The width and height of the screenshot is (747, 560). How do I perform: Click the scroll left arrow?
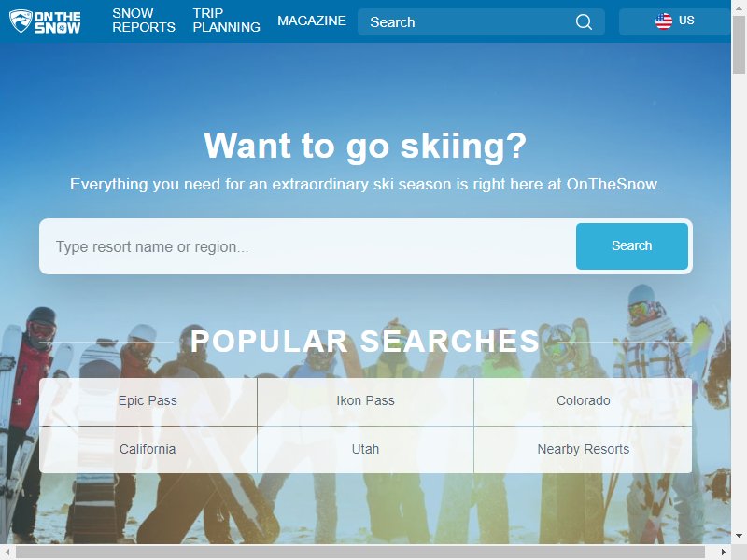pos(7,552)
